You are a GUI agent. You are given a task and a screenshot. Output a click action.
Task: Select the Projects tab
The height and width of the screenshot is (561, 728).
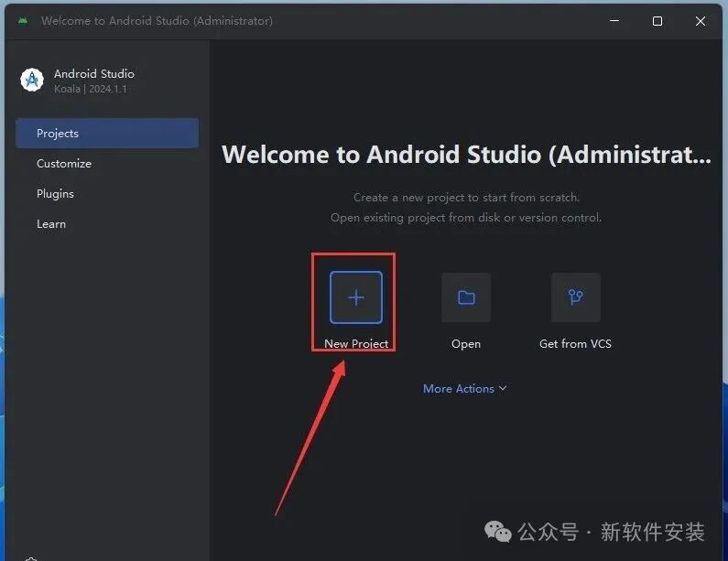[x=107, y=134]
